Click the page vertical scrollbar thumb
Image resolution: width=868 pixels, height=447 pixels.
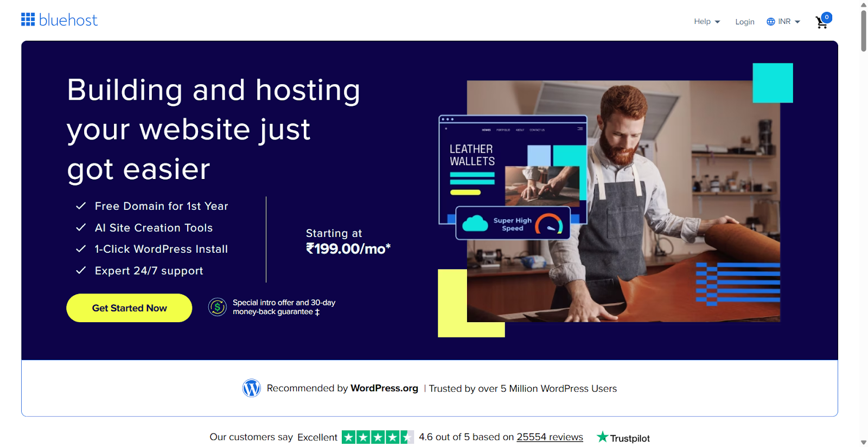coord(863,30)
